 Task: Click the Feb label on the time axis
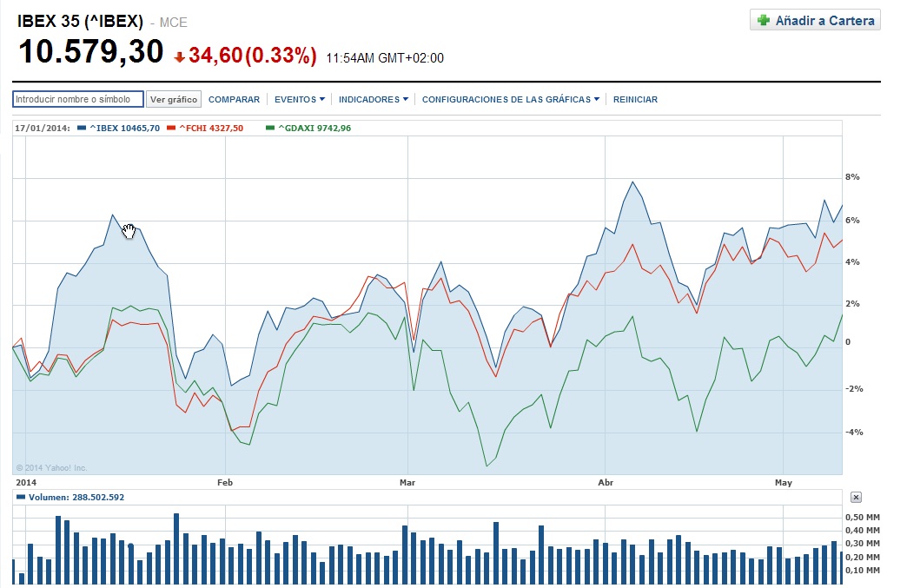point(225,482)
